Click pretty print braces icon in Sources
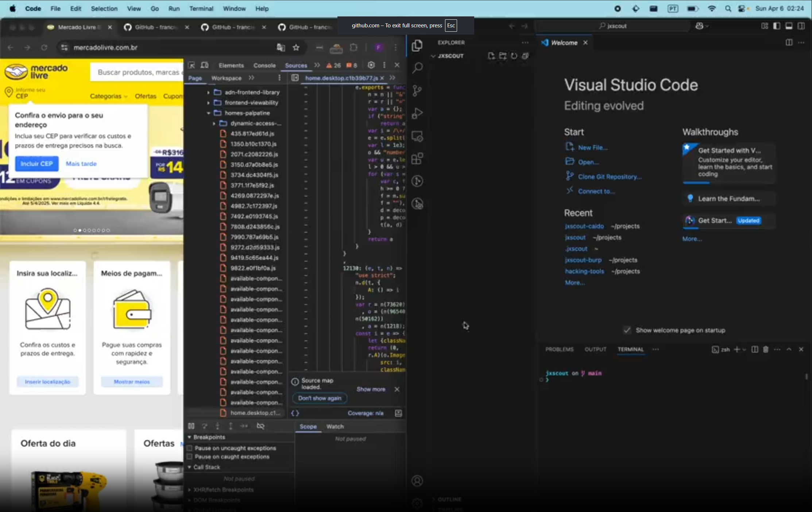 [x=295, y=413]
